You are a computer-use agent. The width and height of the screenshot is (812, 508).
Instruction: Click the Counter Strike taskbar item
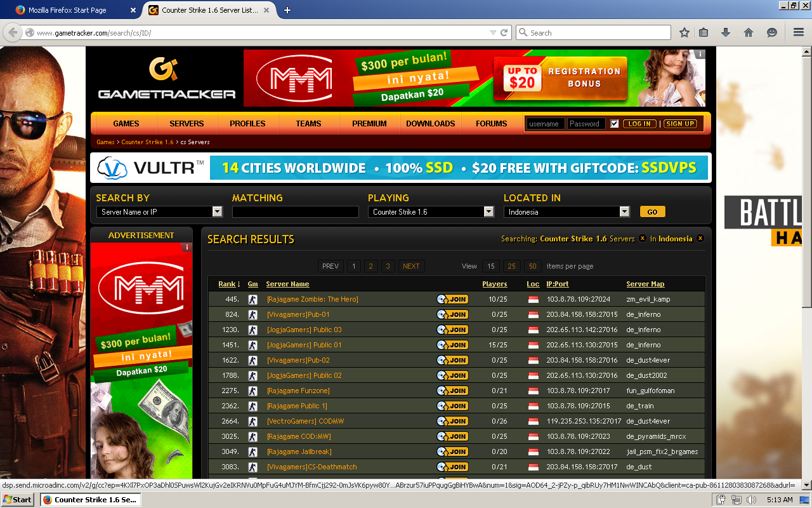click(x=90, y=500)
